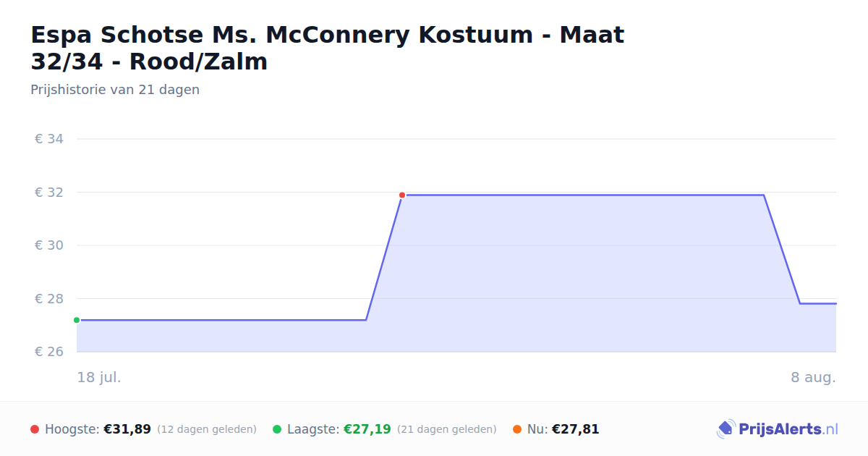
Task: Click the '21 dagen geleden' note
Action: 447,429
